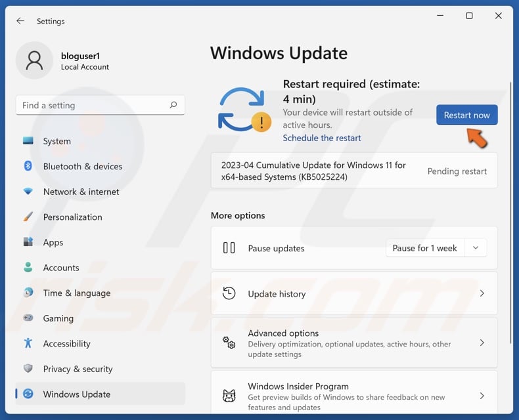Minimize the Settings window

coord(440,16)
